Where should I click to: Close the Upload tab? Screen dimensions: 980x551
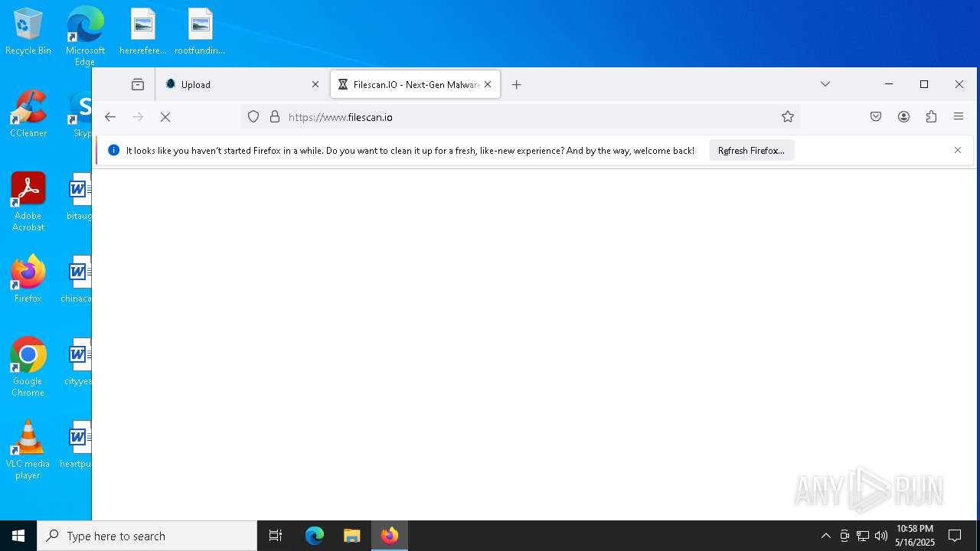[x=315, y=84]
